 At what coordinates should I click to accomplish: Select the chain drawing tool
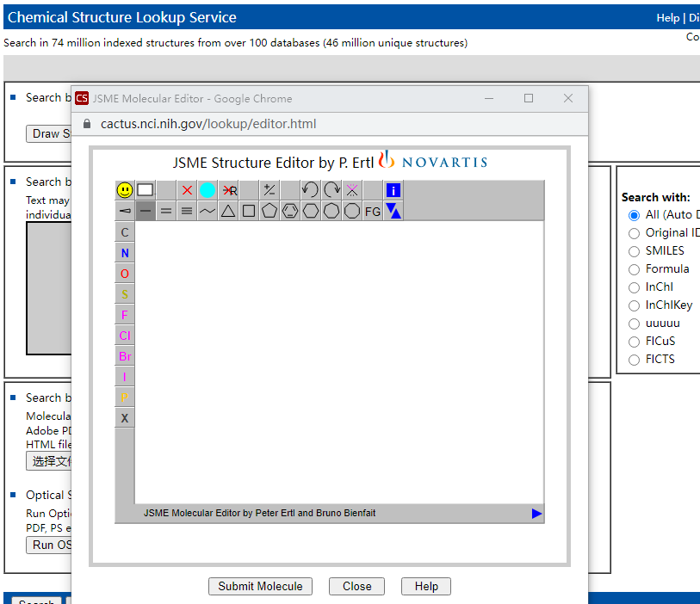tap(208, 211)
